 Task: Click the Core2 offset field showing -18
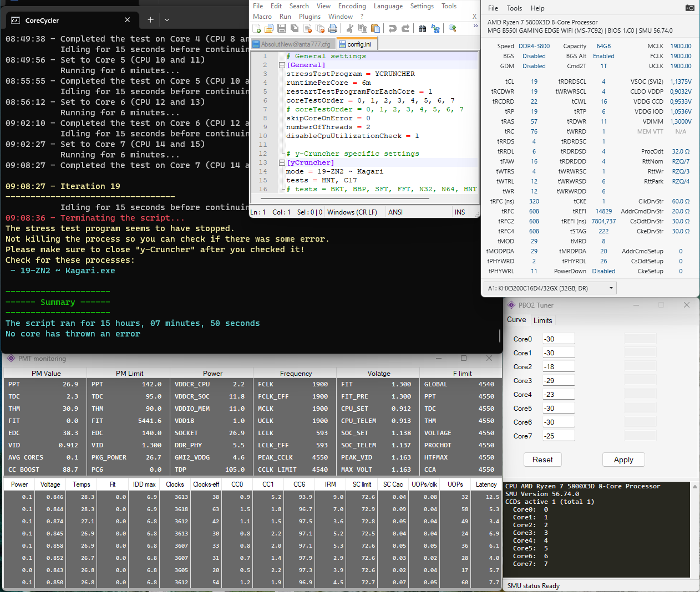tap(558, 366)
